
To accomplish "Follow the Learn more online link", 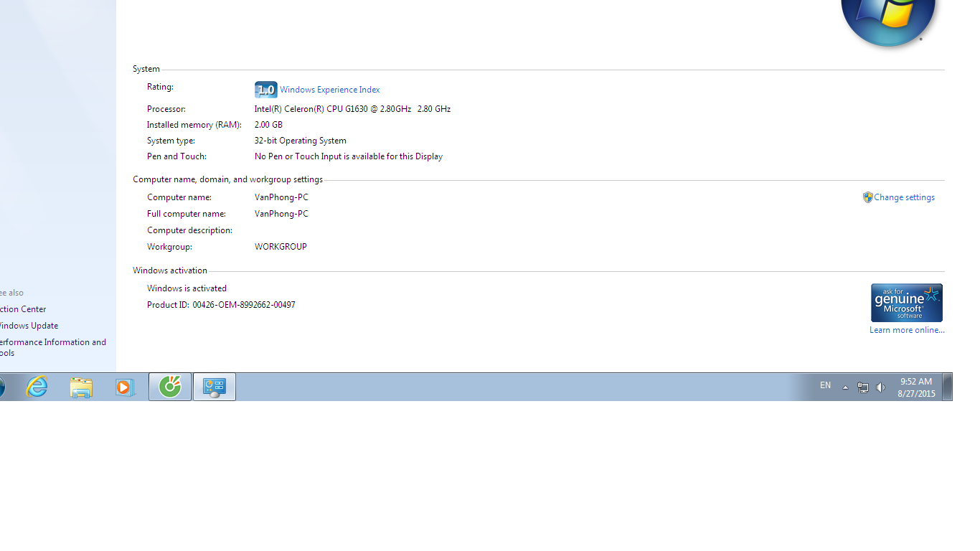I will (907, 330).
